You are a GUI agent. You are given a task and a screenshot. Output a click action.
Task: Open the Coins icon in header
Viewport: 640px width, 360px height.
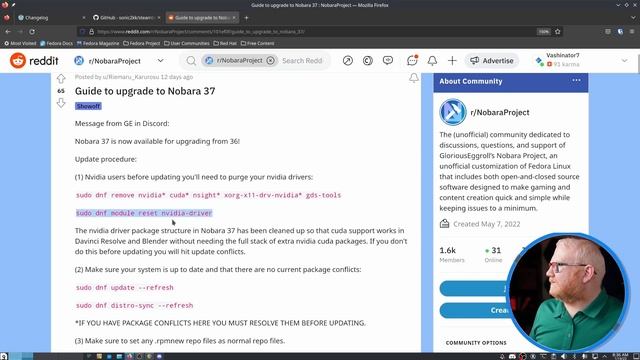click(368, 61)
